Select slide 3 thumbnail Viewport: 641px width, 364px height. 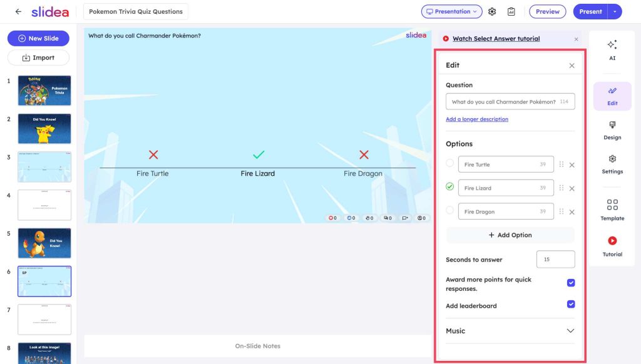[44, 167]
